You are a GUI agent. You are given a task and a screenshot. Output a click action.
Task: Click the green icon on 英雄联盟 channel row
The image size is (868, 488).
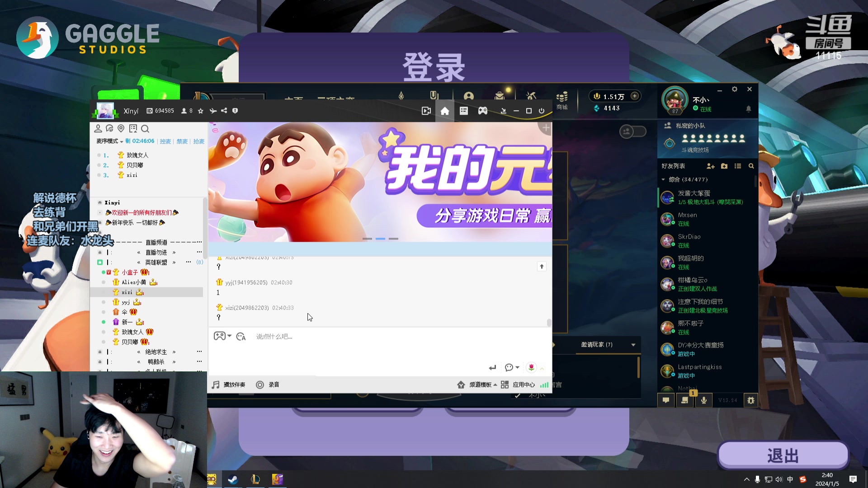(100, 263)
